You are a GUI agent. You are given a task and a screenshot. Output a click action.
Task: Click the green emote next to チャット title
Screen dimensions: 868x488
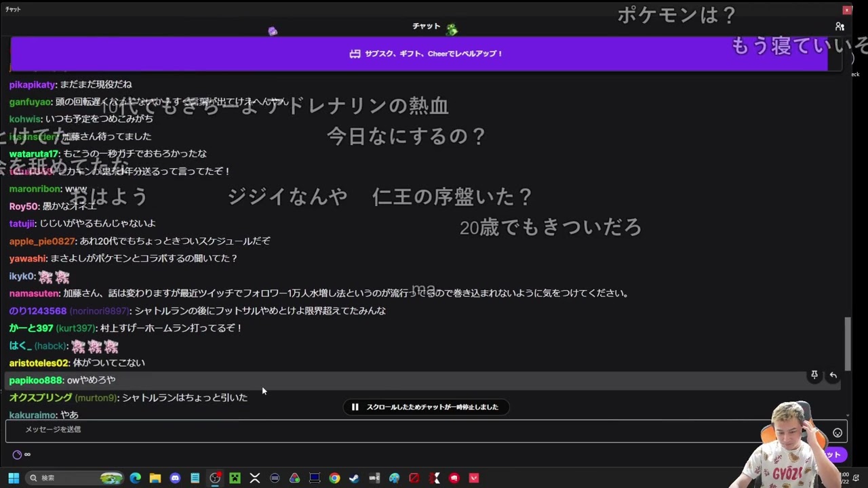[452, 29]
